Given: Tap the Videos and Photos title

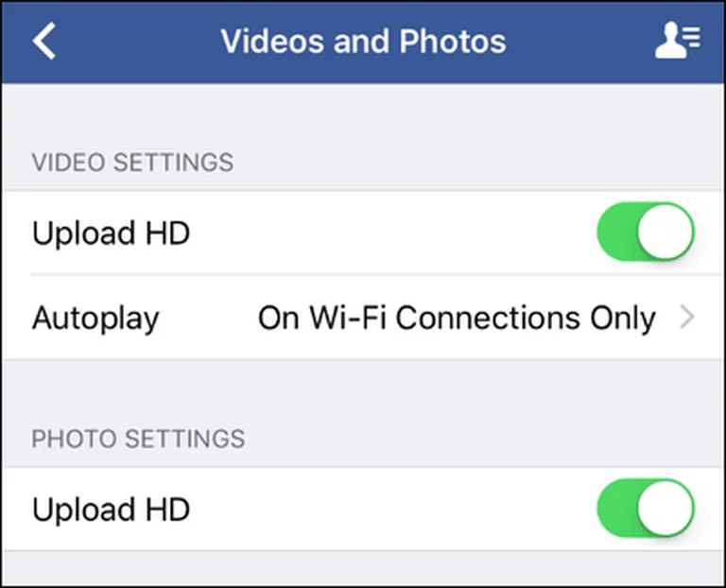Looking at the screenshot, I should point(363,42).
